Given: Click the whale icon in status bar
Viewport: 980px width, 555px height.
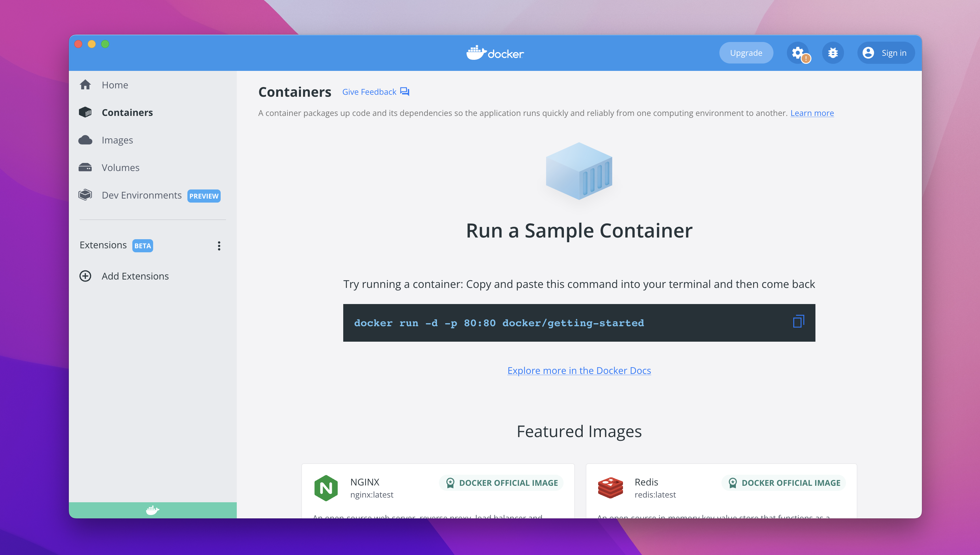Looking at the screenshot, I should click(x=152, y=510).
